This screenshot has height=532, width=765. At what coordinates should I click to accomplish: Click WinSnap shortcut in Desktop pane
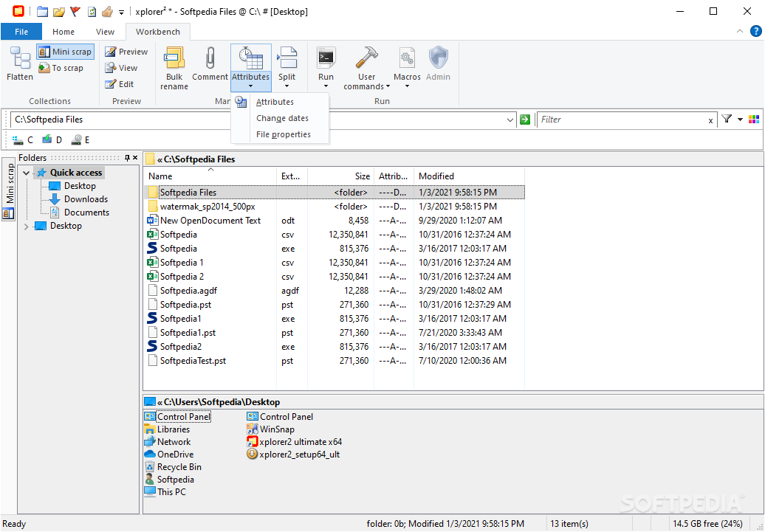271,429
